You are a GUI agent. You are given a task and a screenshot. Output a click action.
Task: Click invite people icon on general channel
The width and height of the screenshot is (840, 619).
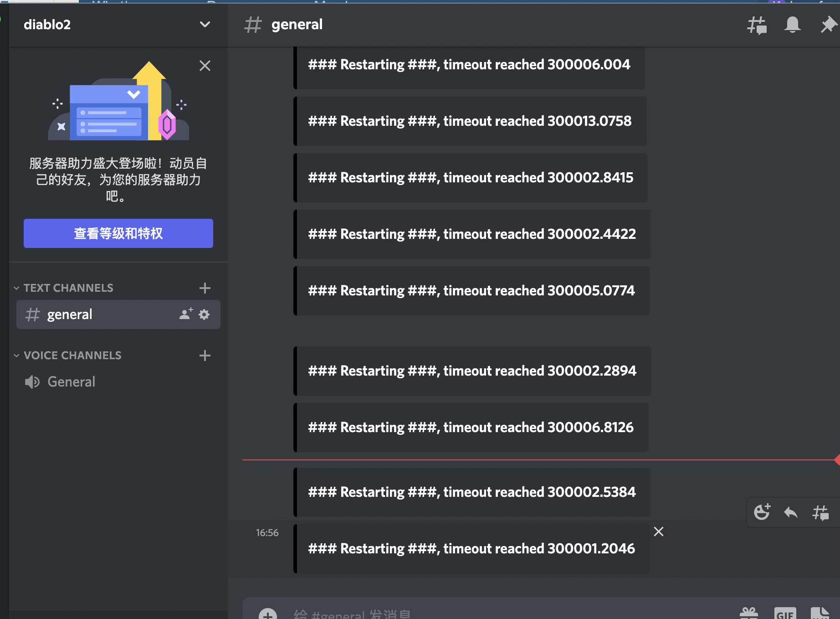tap(185, 314)
